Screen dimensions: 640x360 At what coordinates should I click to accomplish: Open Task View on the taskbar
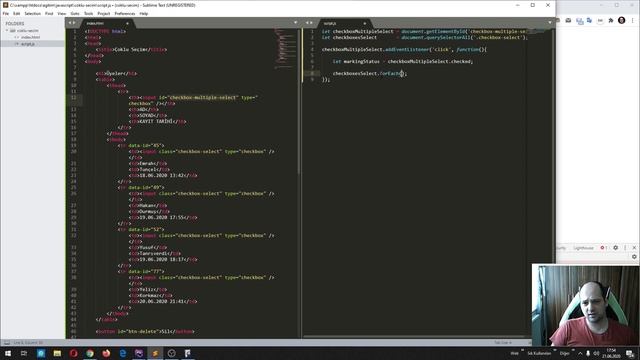24,353
